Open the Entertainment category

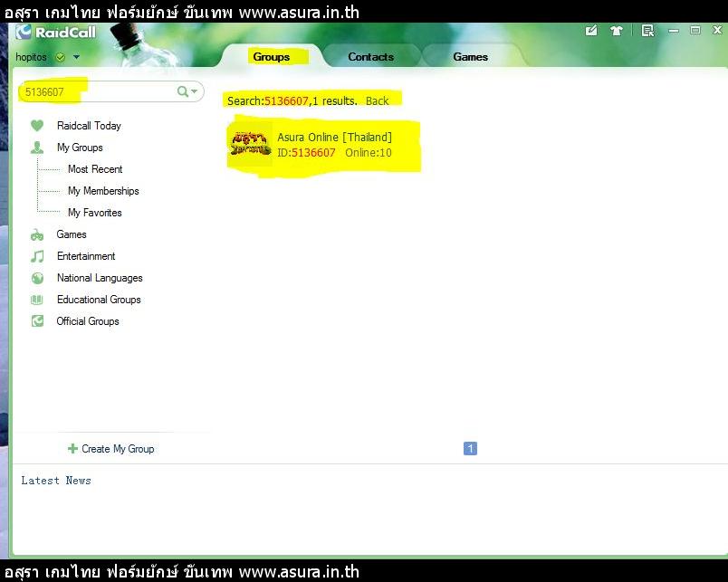coord(86,256)
